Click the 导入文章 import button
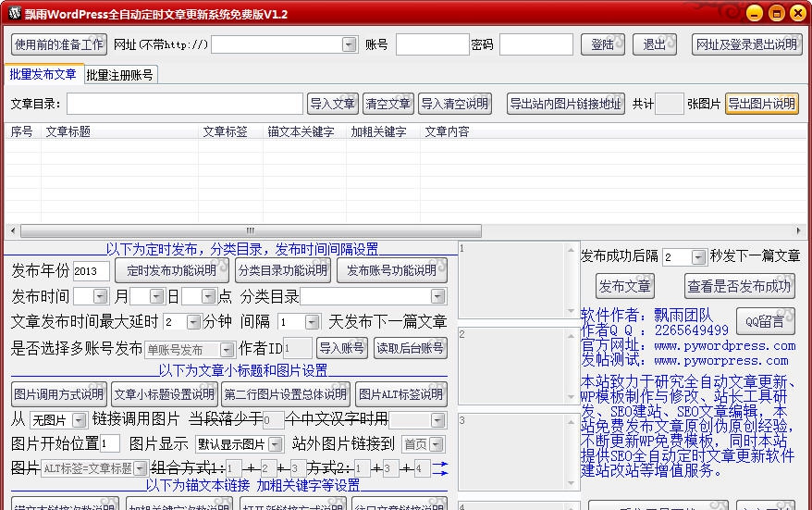Image resolution: width=812 pixels, height=510 pixels. coord(332,104)
